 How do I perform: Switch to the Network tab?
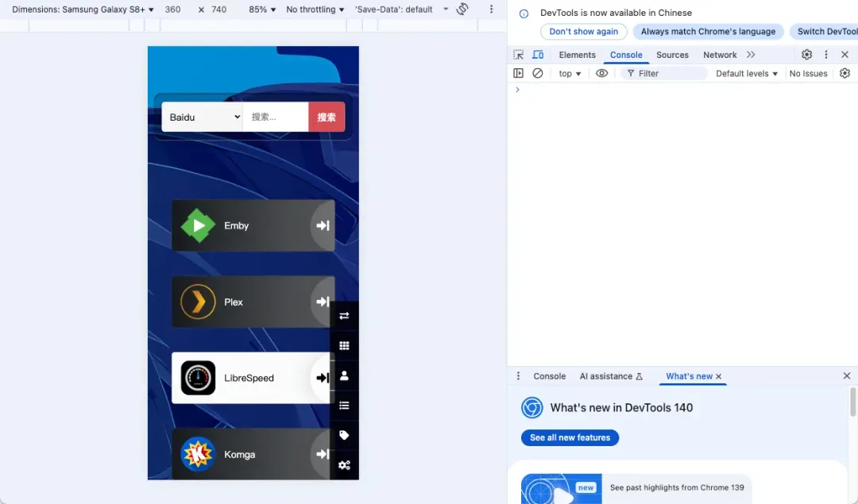720,55
